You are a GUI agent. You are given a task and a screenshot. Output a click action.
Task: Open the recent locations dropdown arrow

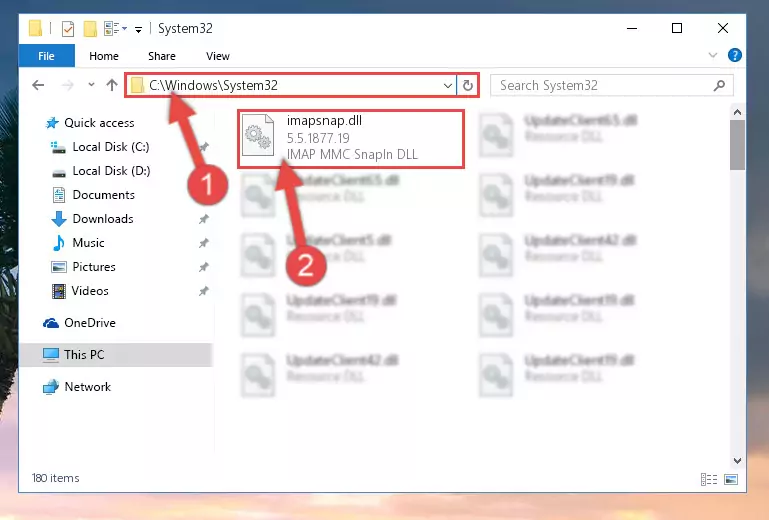[91, 85]
